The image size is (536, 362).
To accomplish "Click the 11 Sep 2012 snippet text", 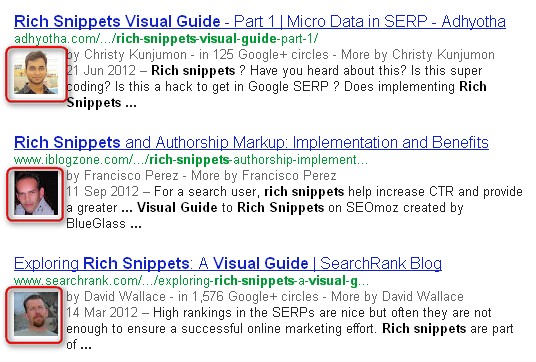I will pyautogui.click(x=294, y=207).
